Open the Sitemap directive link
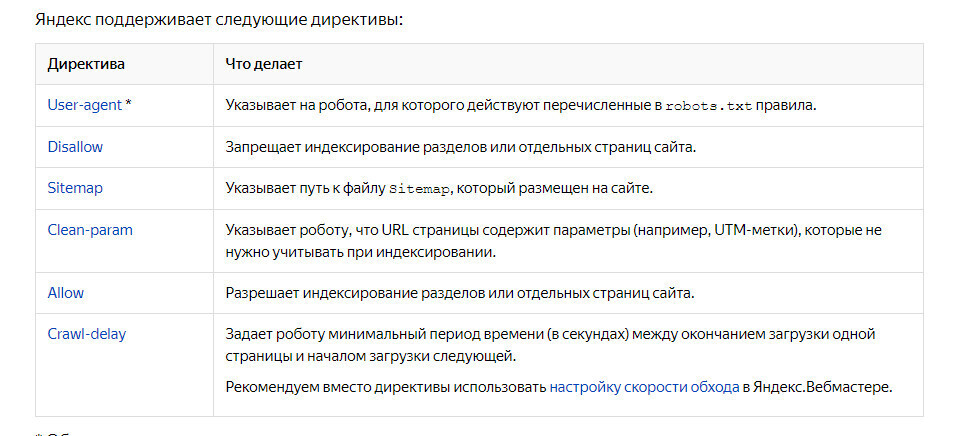955x436 pixels. click(x=75, y=187)
